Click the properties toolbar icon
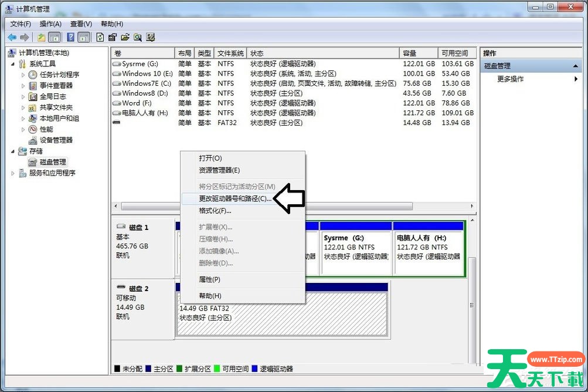The image size is (588, 392). pos(113,38)
